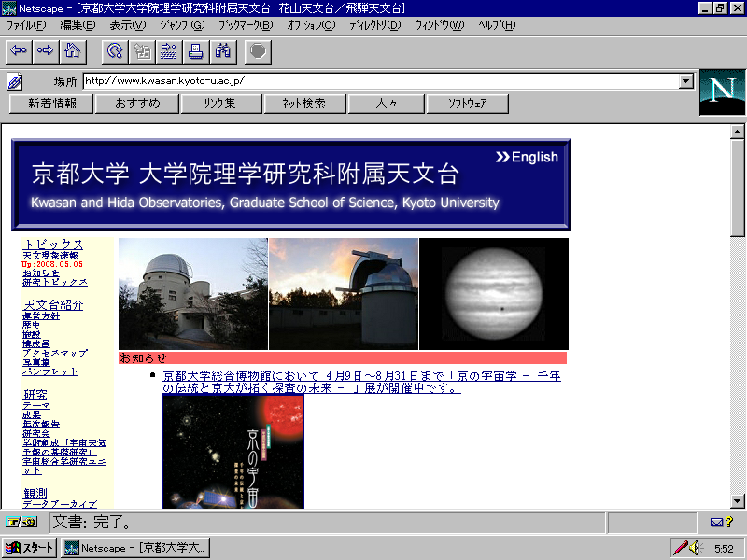747x560 pixels.
Task: Click the speaker volume tray icon
Action: click(695, 548)
